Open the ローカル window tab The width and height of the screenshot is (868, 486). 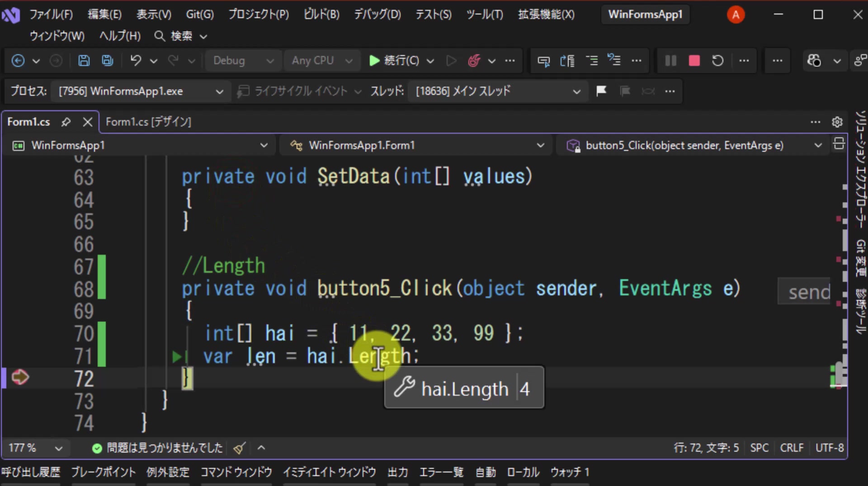point(523,472)
